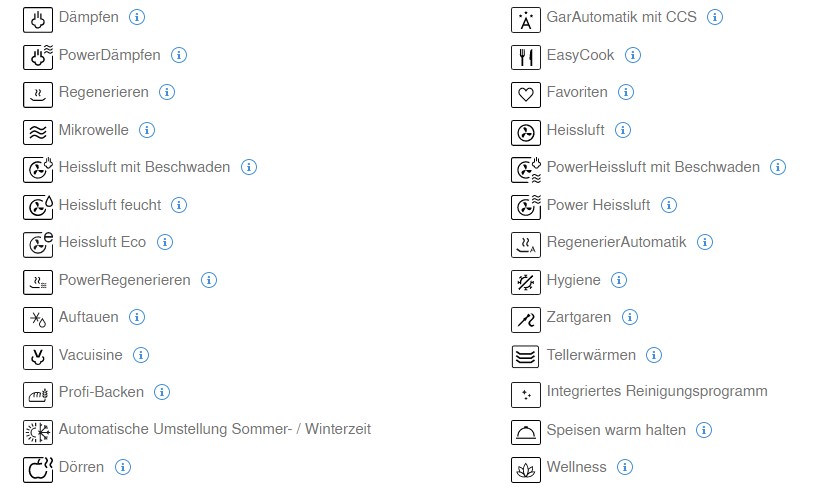Open info for RegenerierAutomatik

(x=705, y=242)
